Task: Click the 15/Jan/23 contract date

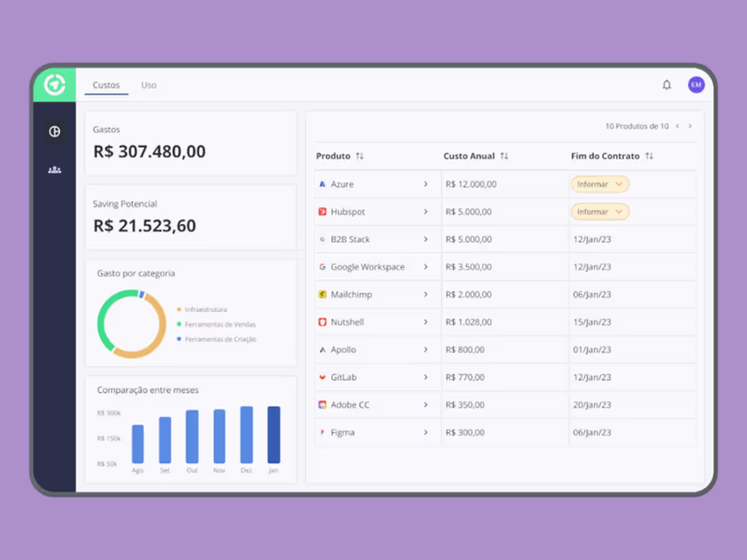Action: [591, 322]
